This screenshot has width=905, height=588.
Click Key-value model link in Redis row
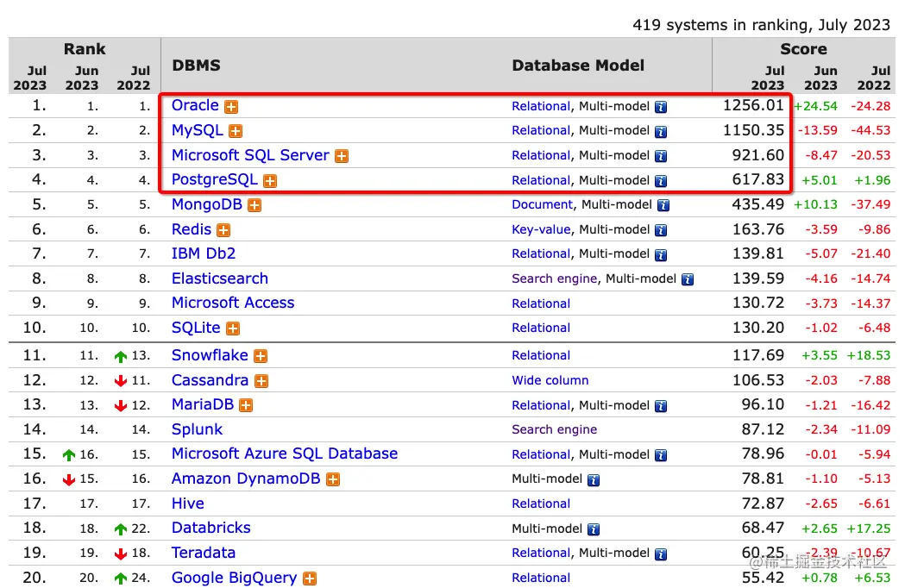point(541,229)
